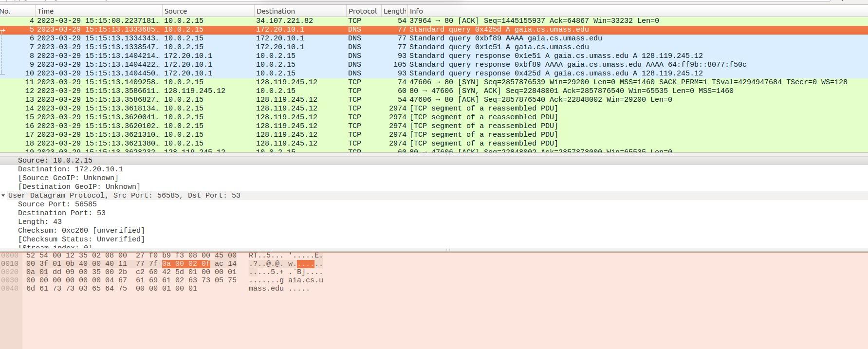The width and height of the screenshot is (868, 349).
Task: Sort by the Protocol column header
Action: coord(363,11)
